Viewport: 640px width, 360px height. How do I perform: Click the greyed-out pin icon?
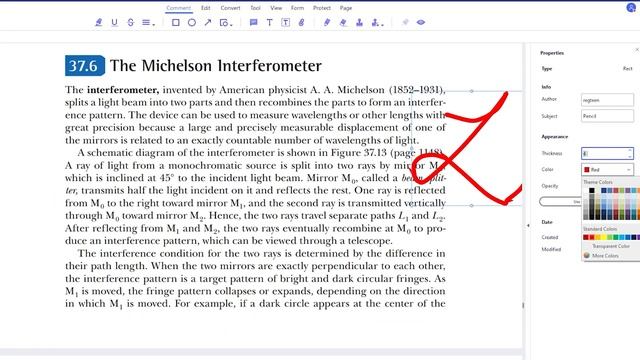405,22
